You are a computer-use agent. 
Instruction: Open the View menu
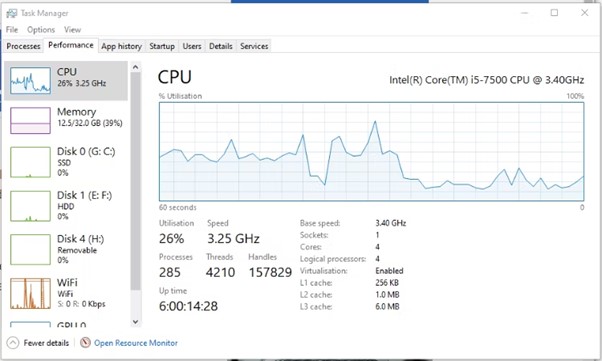pyautogui.click(x=72, y=30)
